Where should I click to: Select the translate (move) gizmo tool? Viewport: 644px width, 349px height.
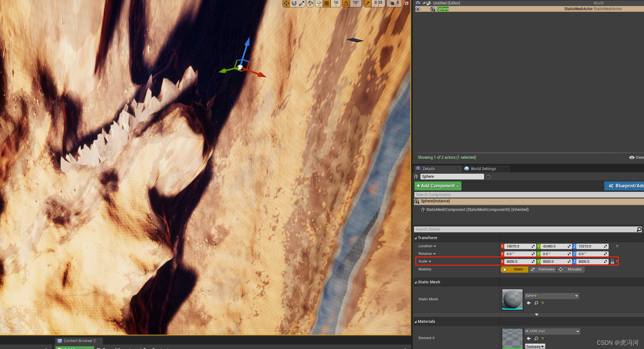coord(286,3)
